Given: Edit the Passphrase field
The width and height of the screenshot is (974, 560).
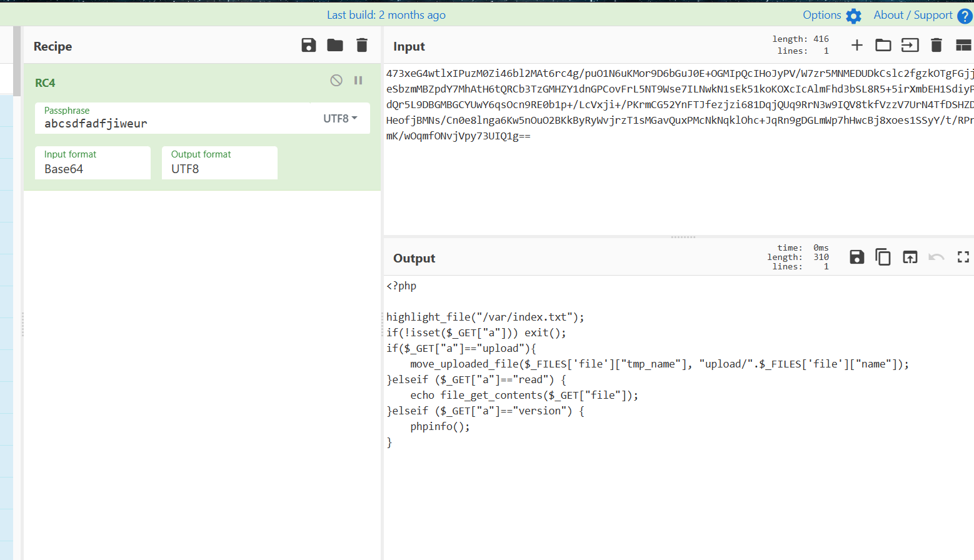Looking at the screenshot, I should click(x=178, y=118).
